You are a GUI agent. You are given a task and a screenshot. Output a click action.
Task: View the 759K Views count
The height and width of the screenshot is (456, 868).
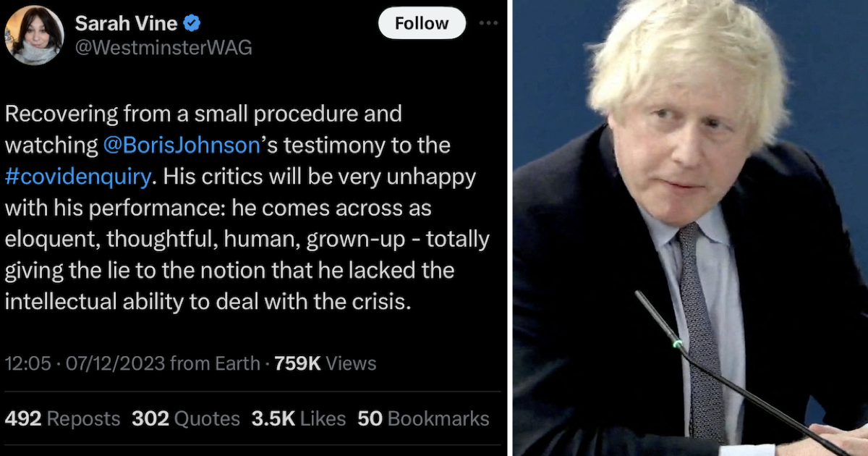coord(325,363)
